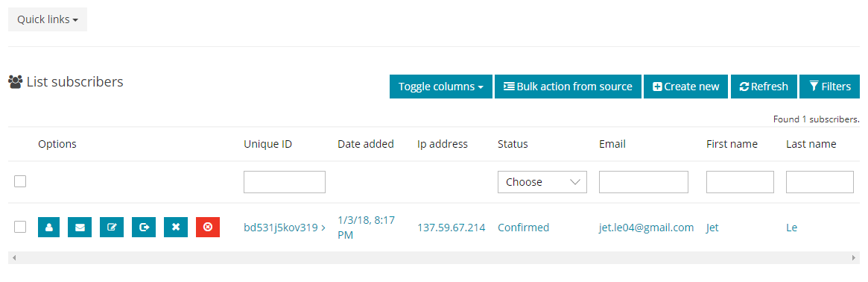Click the Unique ID column header
The image size is (868, 282).
[268, 144]
